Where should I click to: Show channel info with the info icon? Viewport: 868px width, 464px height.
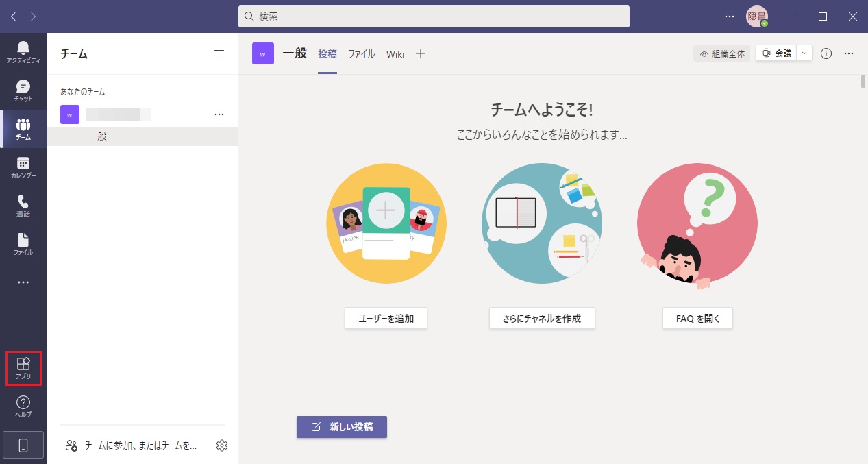tap(826, 53)
